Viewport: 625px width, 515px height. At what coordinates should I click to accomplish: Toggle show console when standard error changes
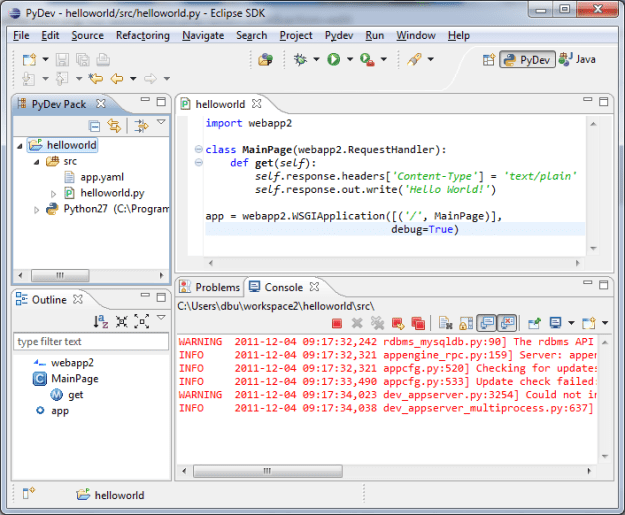pos(507,323)
